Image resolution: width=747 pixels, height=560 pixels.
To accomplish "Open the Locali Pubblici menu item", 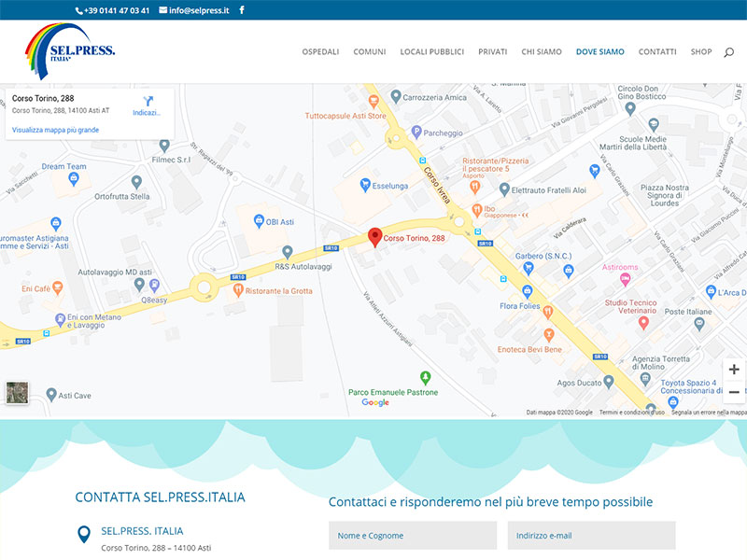I will click(x=432, y=52).
